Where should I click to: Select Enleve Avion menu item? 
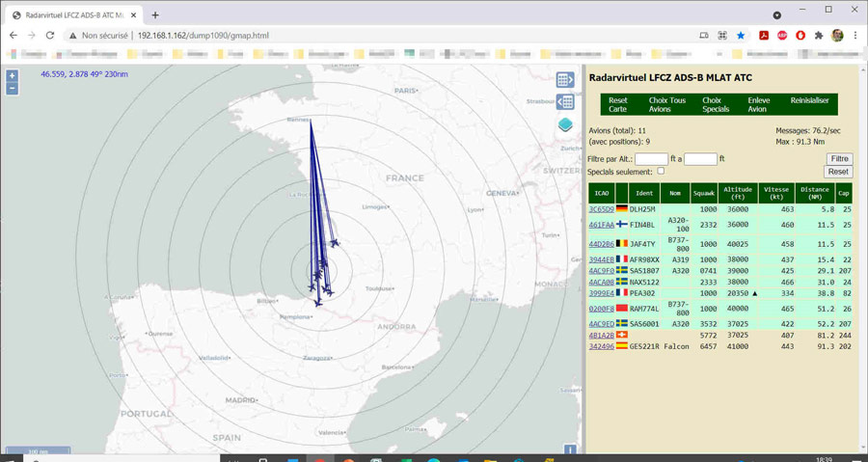point(758,104)
